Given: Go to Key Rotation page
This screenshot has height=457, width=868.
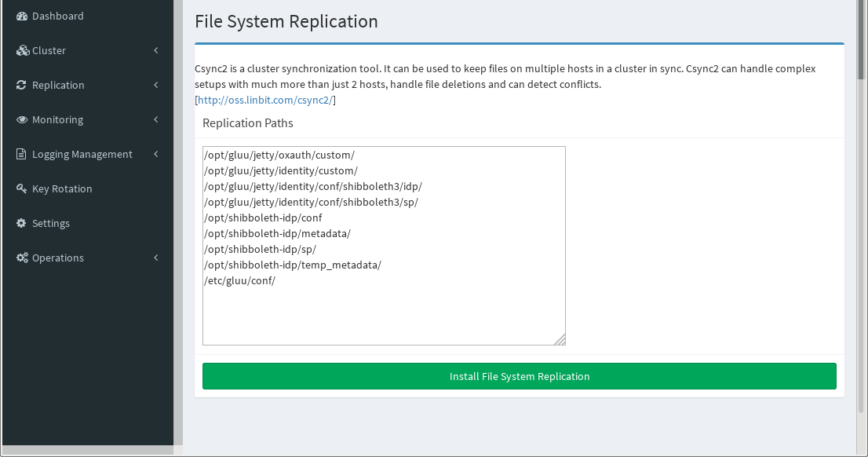Looking at the screenshot, I should [87, 188].
